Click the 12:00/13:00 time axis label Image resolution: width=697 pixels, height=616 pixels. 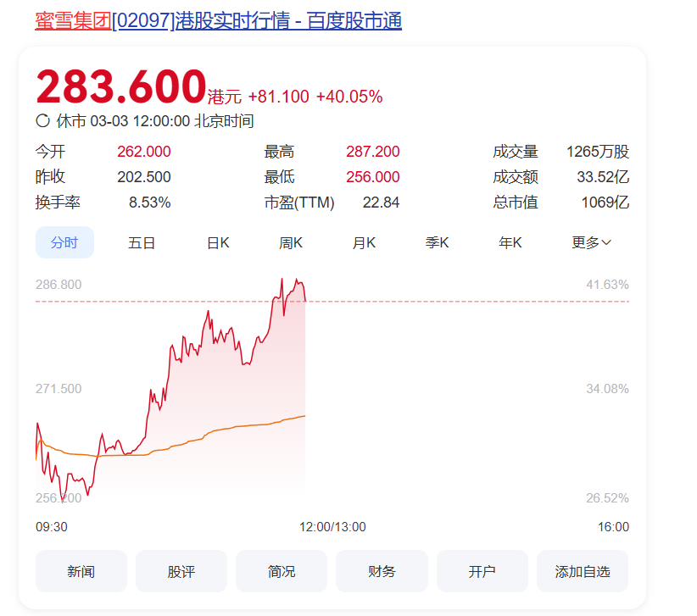[332, 527]
